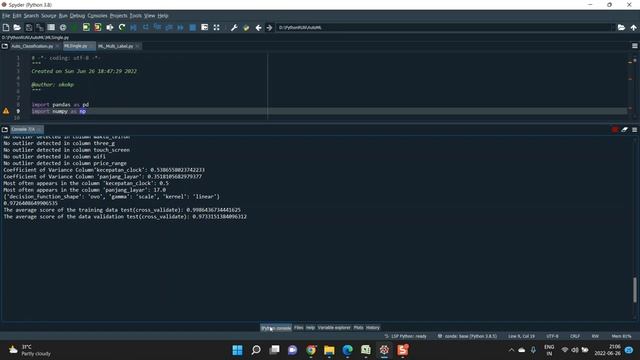Click the LSP Python ready status
The image size is (640, 360).
[x=405, y=336]
